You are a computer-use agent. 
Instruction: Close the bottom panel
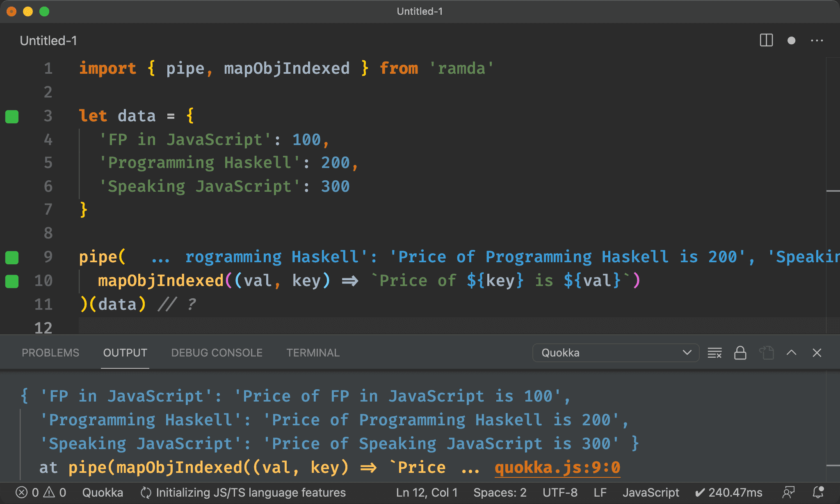click(817, 353)
